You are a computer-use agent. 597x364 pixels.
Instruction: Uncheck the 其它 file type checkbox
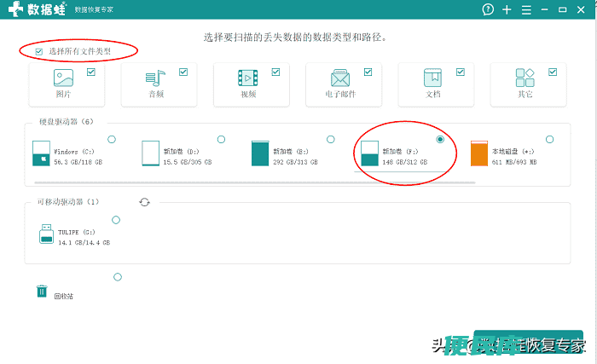[x=553, y=72]
